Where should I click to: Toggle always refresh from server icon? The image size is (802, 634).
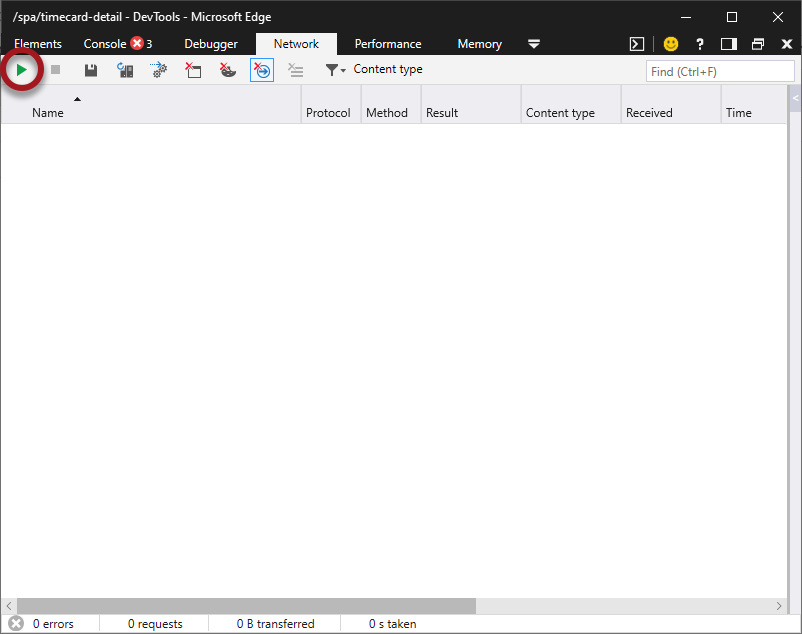click(x=125, y=70)
